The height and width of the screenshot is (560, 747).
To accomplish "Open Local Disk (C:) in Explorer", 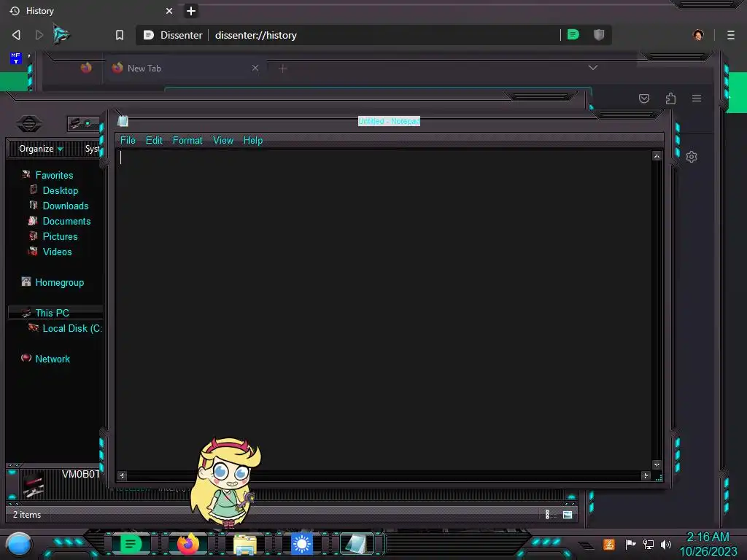I will pos(71,328).
